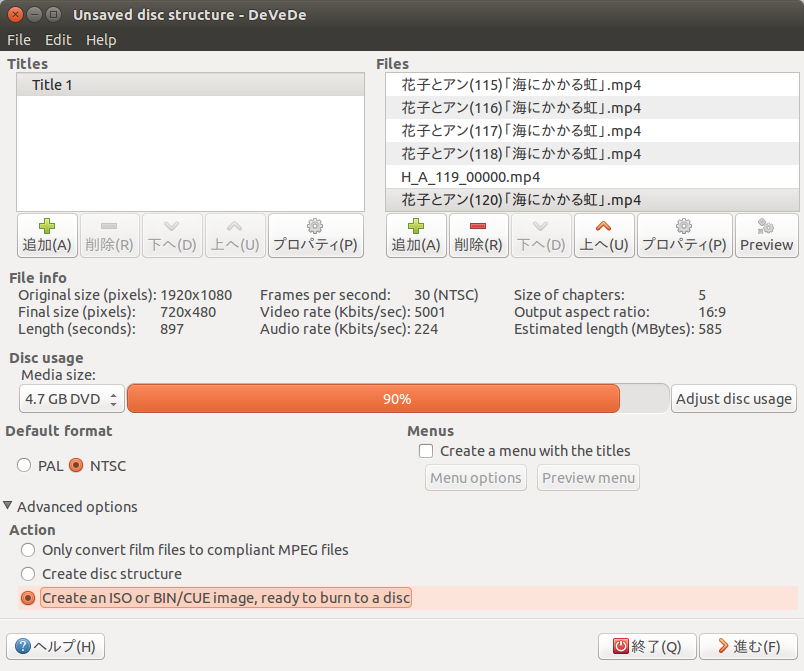This screenshot has width=804, height=671.
Task: Select file 花子とアン(120) in Files list
Action: [592, 200]
